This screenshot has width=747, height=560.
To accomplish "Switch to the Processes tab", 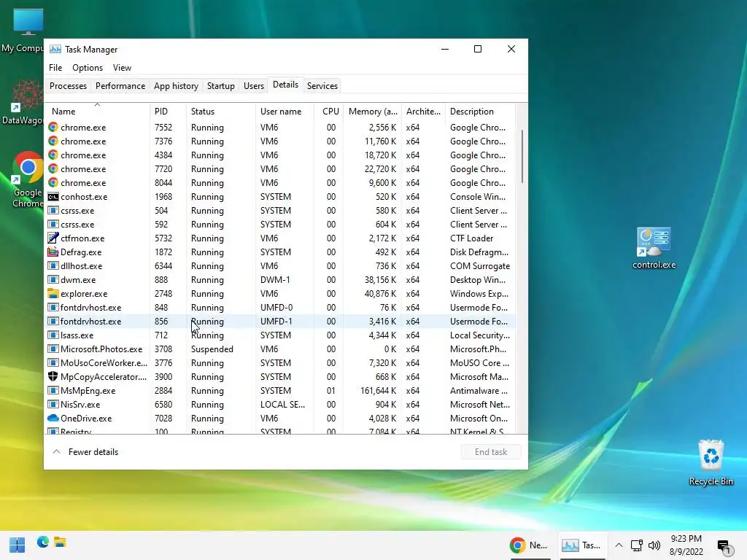I will tap(68, 86).
